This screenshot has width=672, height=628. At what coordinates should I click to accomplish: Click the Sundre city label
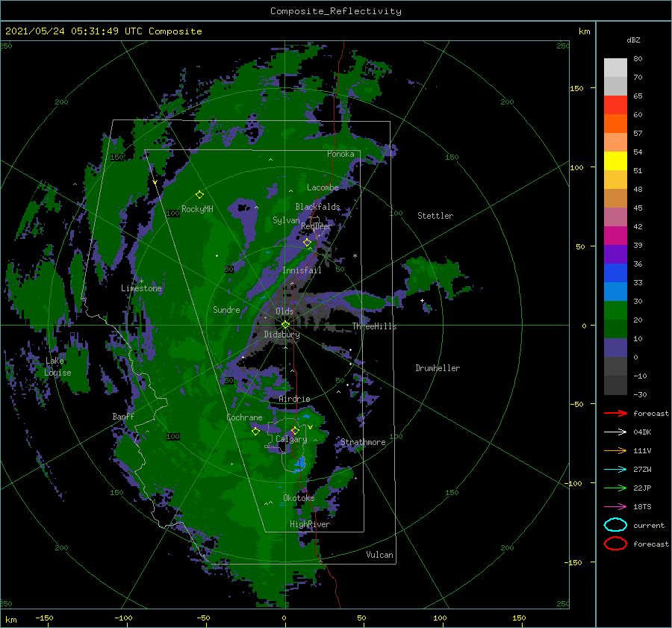(226, 310)
